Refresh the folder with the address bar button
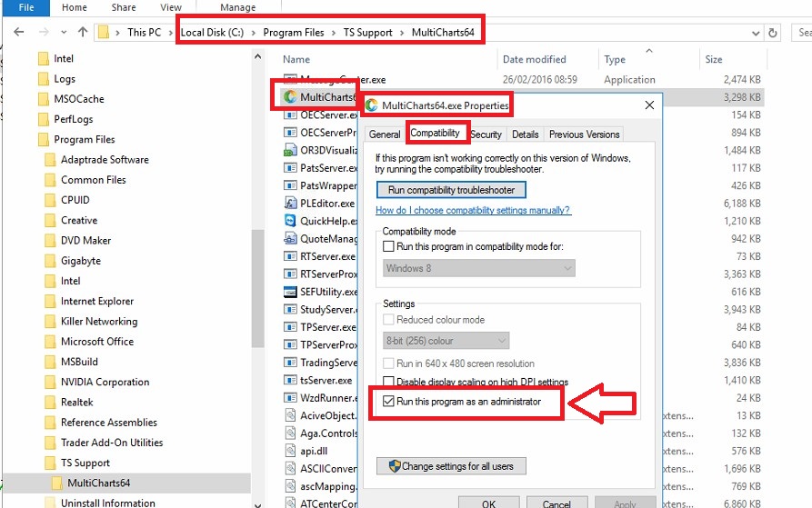Screen dimensions: 812x508 [773, 33]
